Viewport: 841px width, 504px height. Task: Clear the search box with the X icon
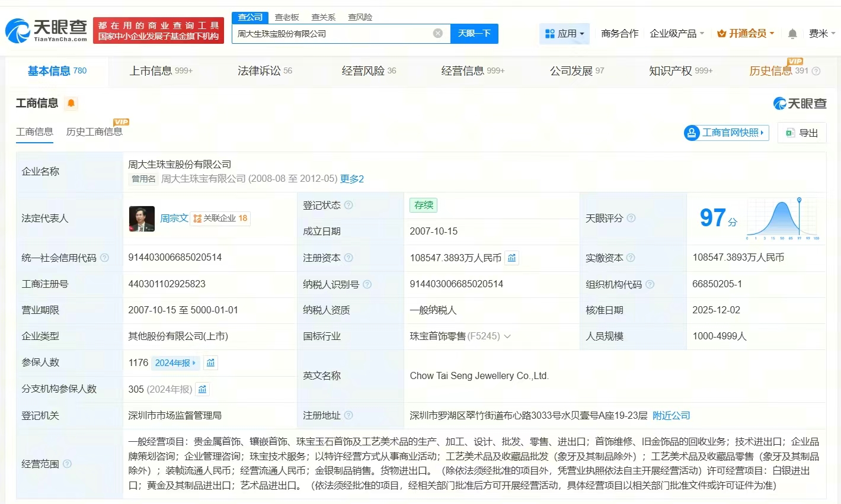point(438,34)
